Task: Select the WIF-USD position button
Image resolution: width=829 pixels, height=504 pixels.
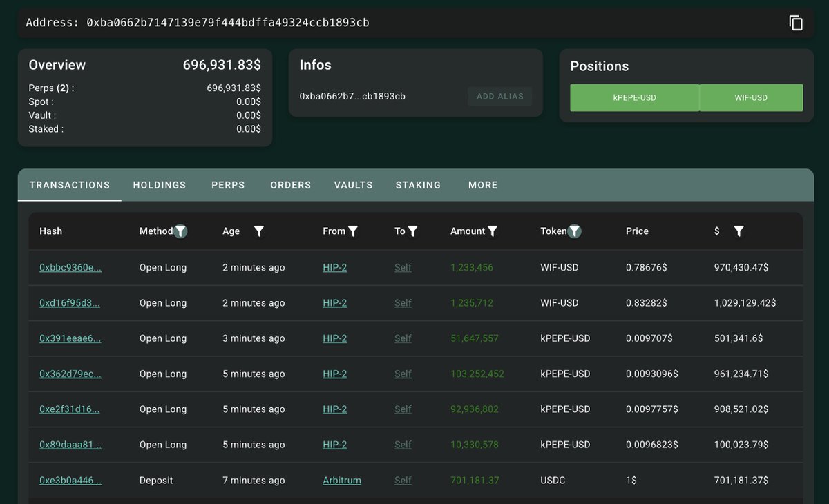Action: 752,98
